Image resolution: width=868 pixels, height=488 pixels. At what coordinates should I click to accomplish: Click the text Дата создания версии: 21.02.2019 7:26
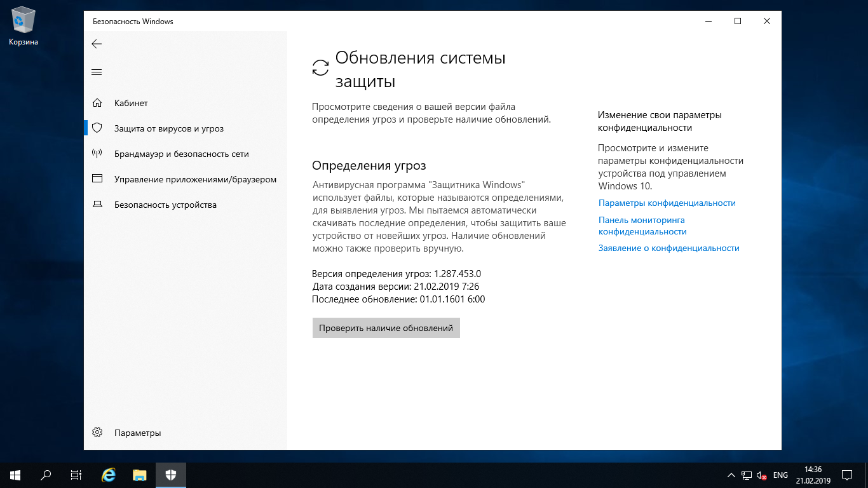395,287
